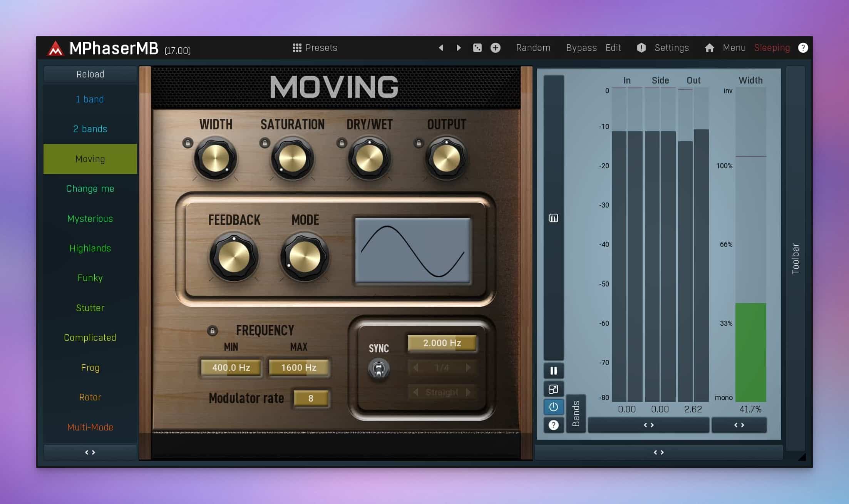849x504 pixels.
Task: Expand the Width meter collapse arrows
Action: click(x=739, y=425)
